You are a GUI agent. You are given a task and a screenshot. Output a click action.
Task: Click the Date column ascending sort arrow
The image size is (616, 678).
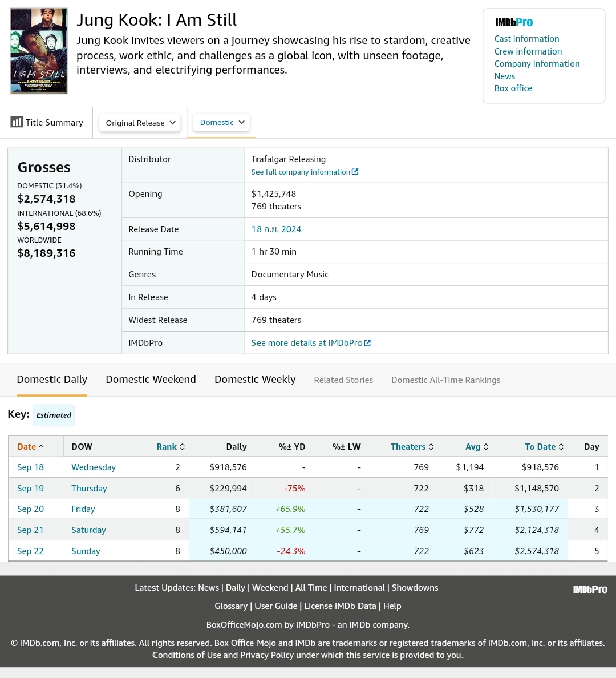point(42,446)
